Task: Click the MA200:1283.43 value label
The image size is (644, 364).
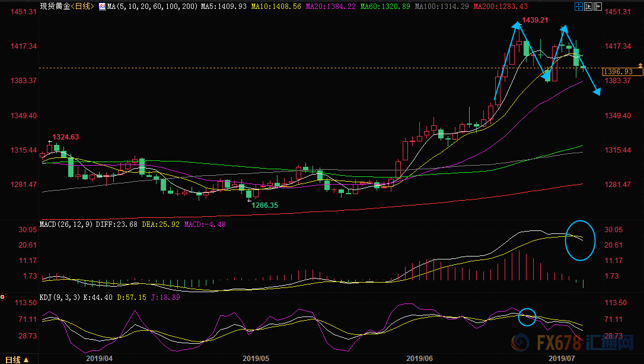Action: (500, 7)
